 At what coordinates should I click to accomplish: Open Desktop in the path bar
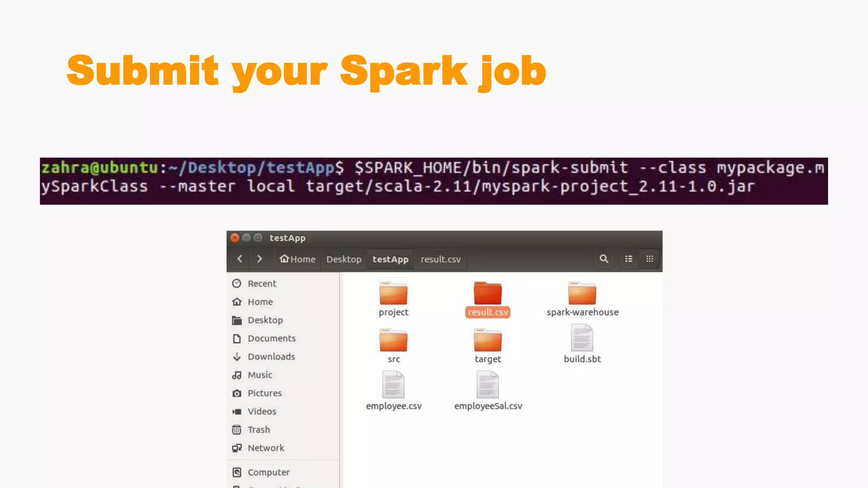344,259
